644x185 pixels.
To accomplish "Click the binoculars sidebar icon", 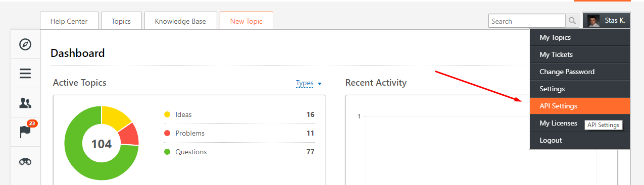I will [x=25, y=161].
